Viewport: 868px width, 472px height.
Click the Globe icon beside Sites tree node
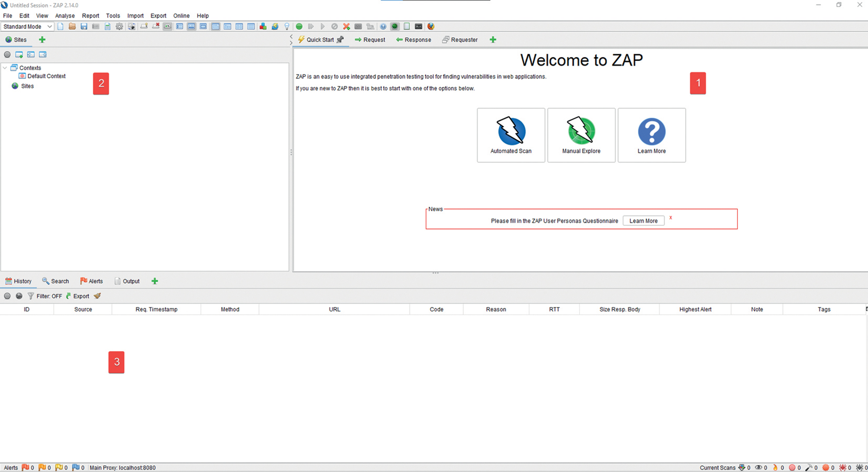15,86
